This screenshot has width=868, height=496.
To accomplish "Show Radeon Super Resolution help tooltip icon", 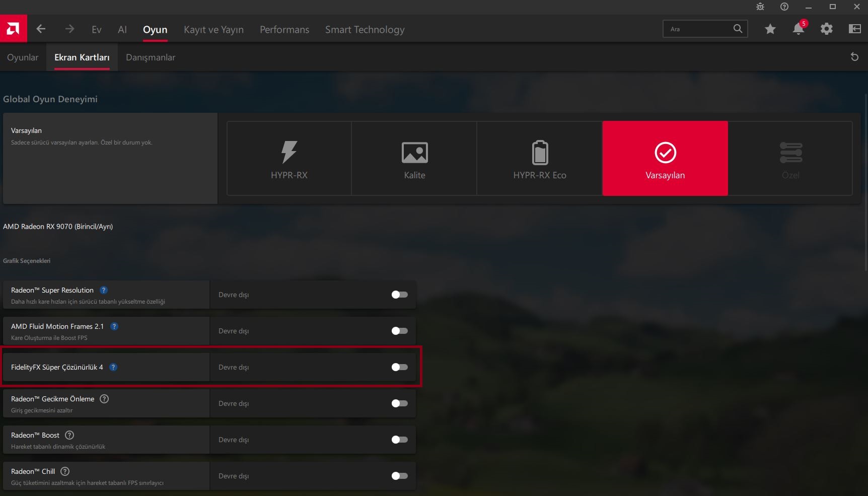I will click(x=104, y=290).
